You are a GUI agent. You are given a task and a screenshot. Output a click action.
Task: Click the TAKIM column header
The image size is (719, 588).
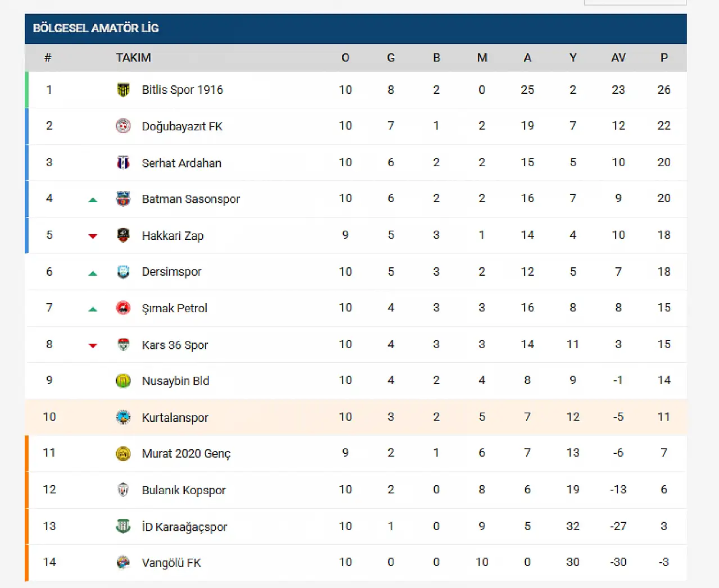click(133, 58)
